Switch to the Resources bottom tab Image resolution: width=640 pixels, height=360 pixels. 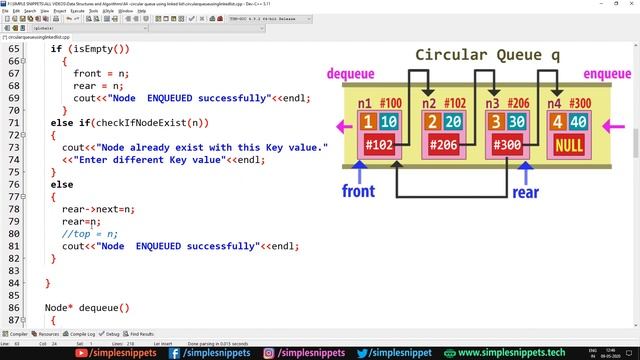pos(45,334)
